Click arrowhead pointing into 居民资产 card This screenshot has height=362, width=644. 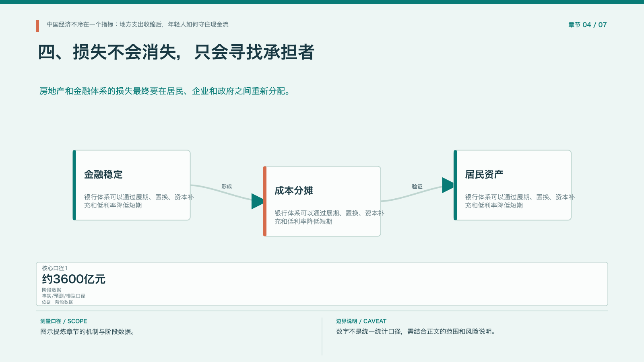[x=448, y=185]
